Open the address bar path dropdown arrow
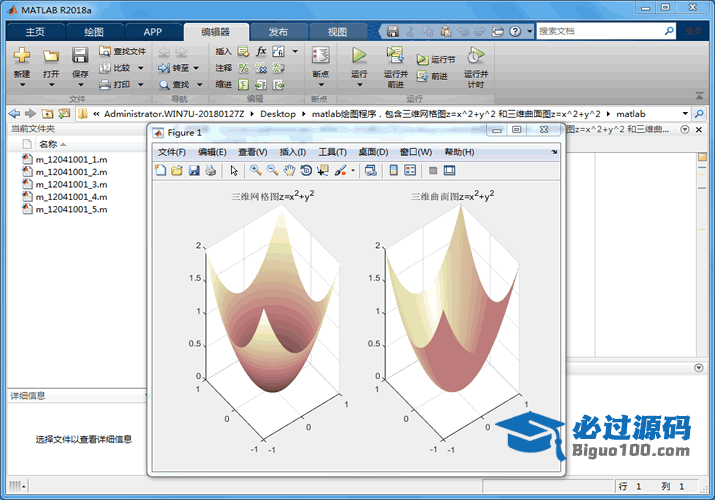715x500 pixels. tap(685, 113)
